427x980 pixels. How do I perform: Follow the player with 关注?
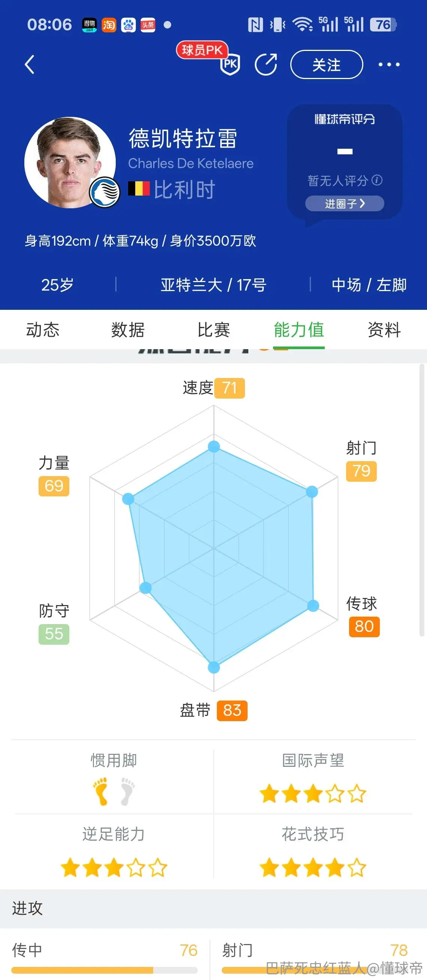click(x=326, y=64)
